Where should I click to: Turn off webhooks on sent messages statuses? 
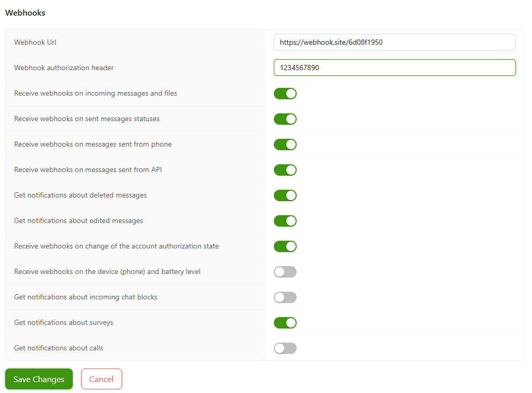click(x=285, y=119)
